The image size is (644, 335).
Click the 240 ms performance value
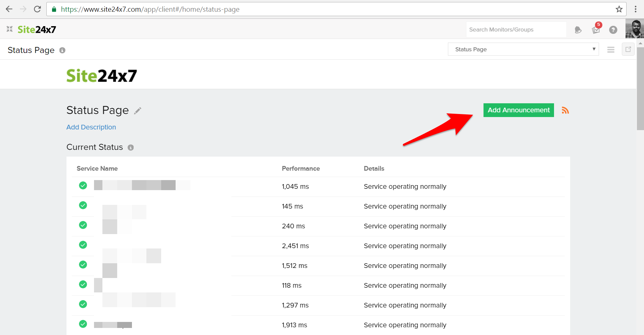293,226
